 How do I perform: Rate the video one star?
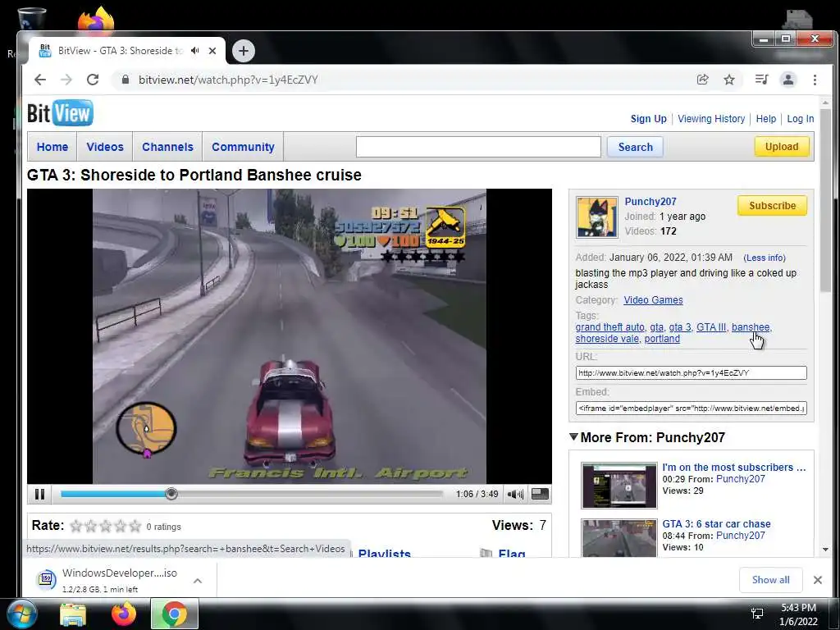[x=76, y=526]
